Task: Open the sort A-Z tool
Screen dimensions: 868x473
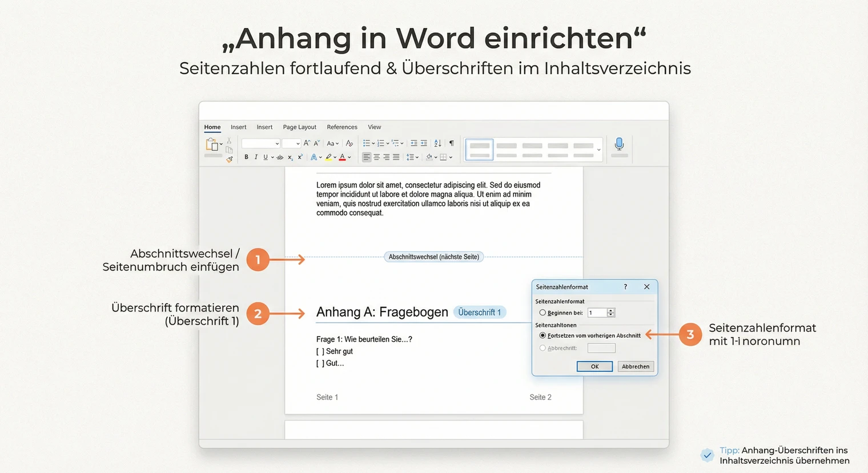Action: 437,143
